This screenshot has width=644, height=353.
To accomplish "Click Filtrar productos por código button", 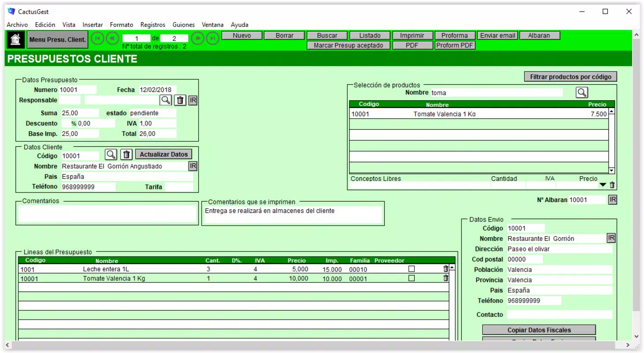I will 570,77.
